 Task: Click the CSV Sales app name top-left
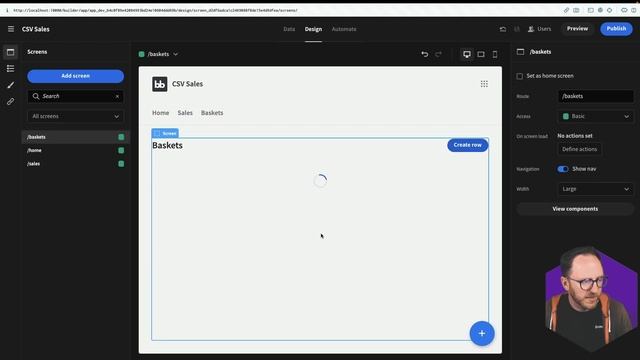click(36, 29)
